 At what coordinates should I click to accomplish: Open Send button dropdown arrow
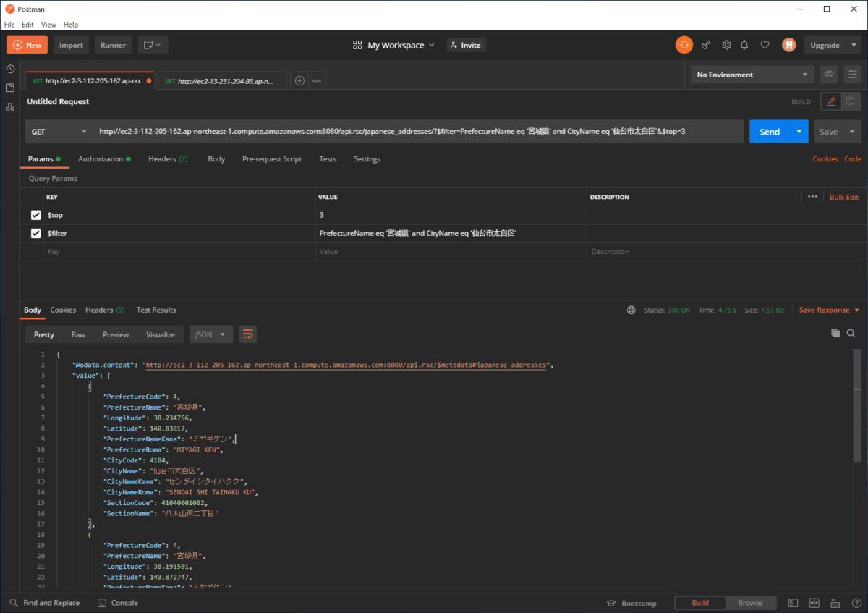tap(799, 132)
